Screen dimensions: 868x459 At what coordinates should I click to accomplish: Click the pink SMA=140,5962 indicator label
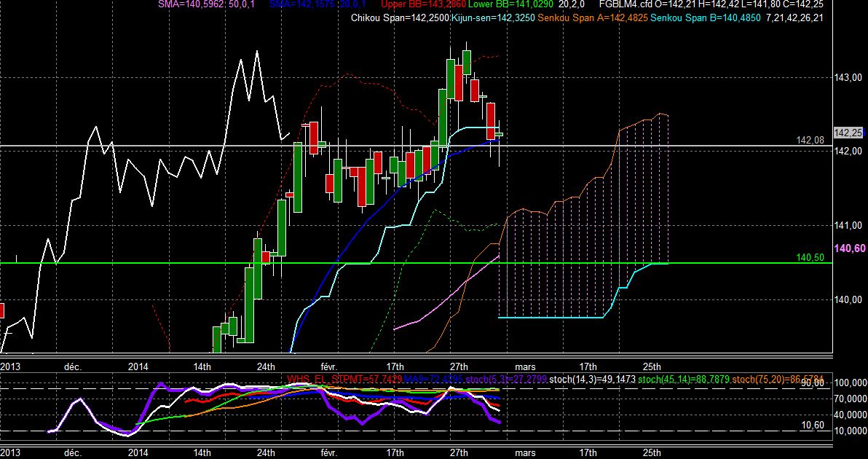192,4
